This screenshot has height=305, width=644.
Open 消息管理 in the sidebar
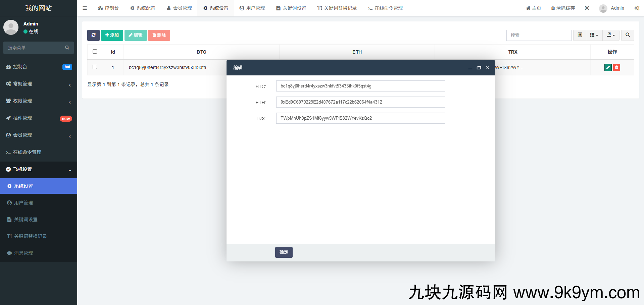click(x=39, y=253)
